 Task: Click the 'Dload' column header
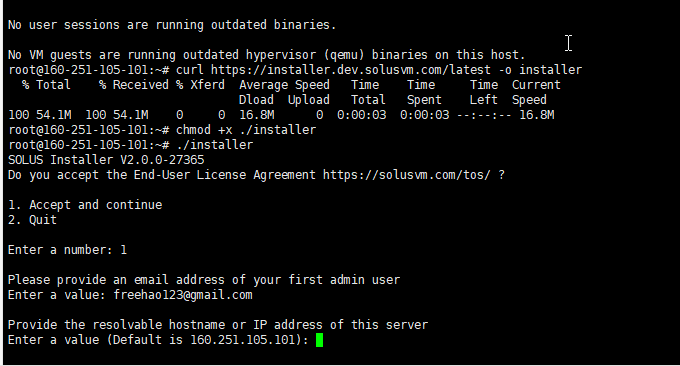click(256, 100)
